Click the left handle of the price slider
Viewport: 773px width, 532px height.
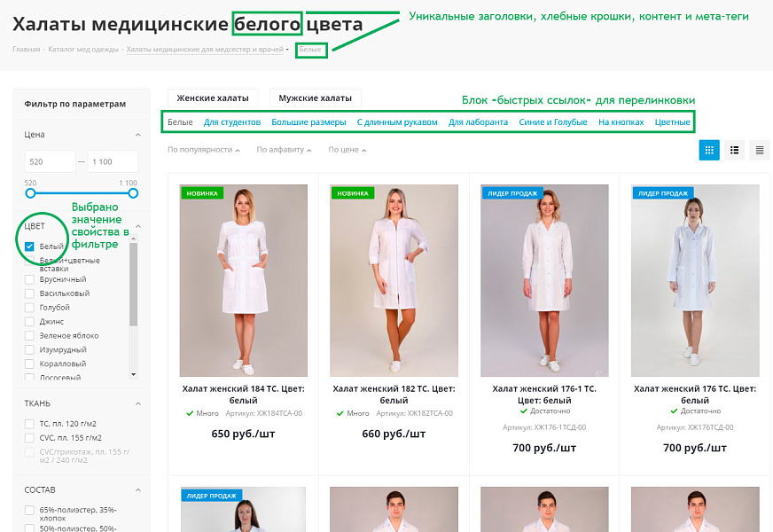point(29,192)
